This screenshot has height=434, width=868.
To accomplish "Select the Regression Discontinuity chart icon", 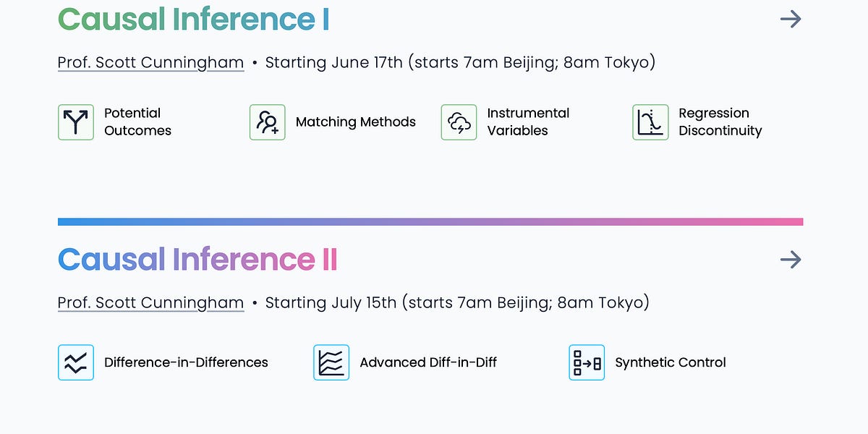I will [650, 122].
